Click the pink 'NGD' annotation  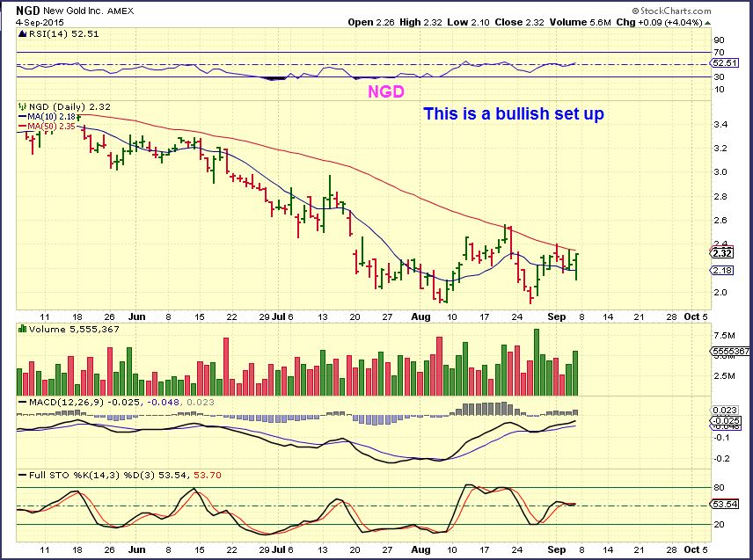pos(386,91)
